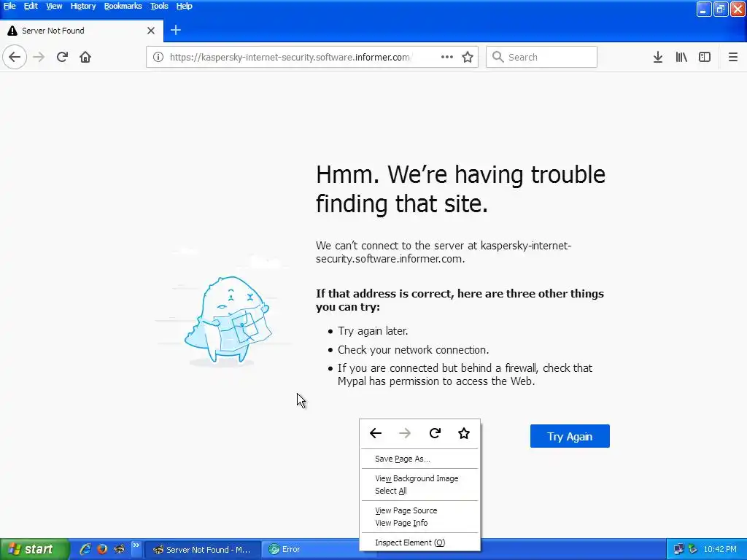Switch to Server Not Found taskbar window
Screen dimensions: 747x560
pos(203,550)
